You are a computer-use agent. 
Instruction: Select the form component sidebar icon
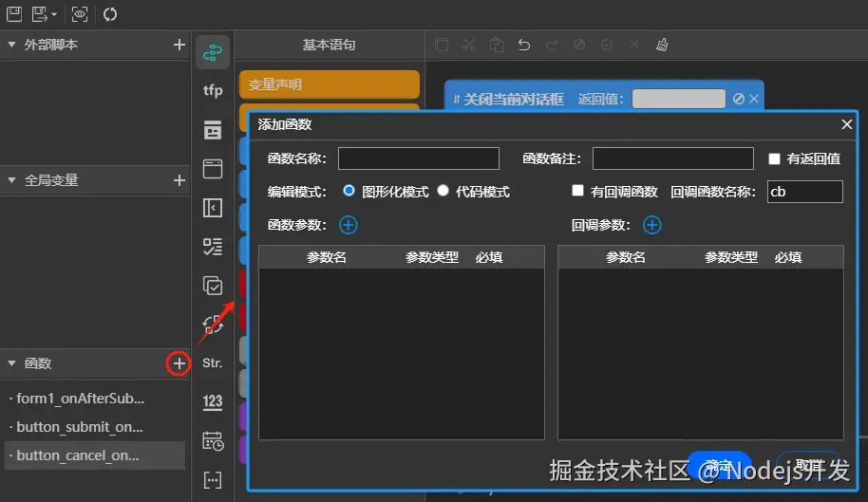213,130
